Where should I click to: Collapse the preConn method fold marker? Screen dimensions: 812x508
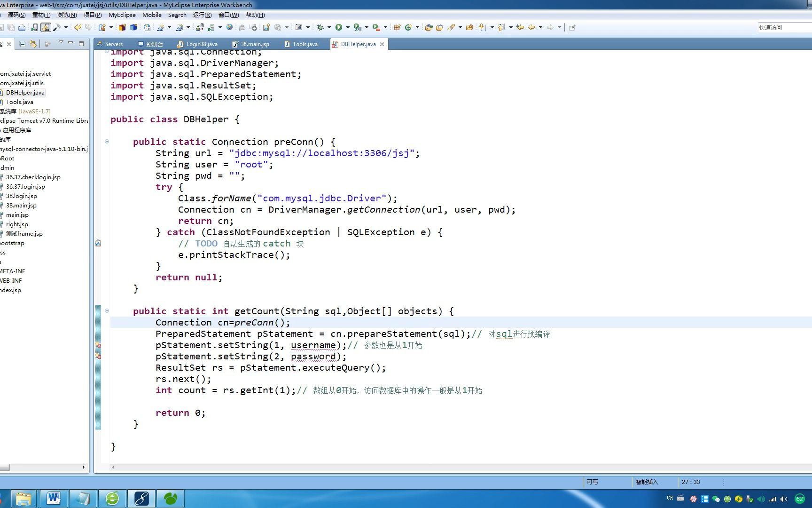[x=107, y=142]
